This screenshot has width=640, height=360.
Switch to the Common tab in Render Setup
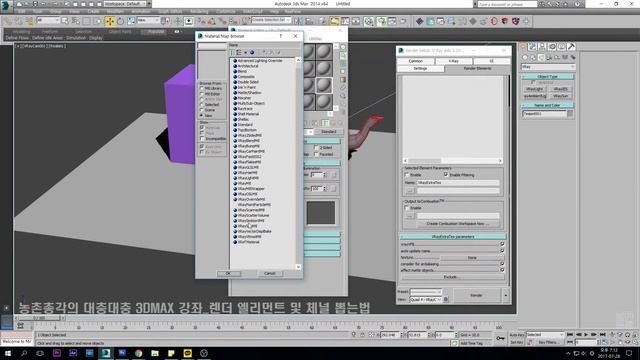coord(416,61)
